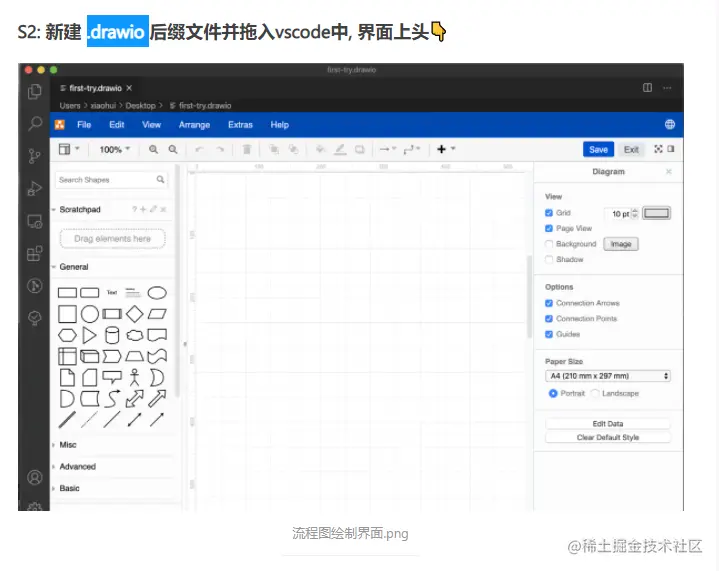Open the Extras menu
Viewport: 719px width, 571px height.
click(240, 125)
